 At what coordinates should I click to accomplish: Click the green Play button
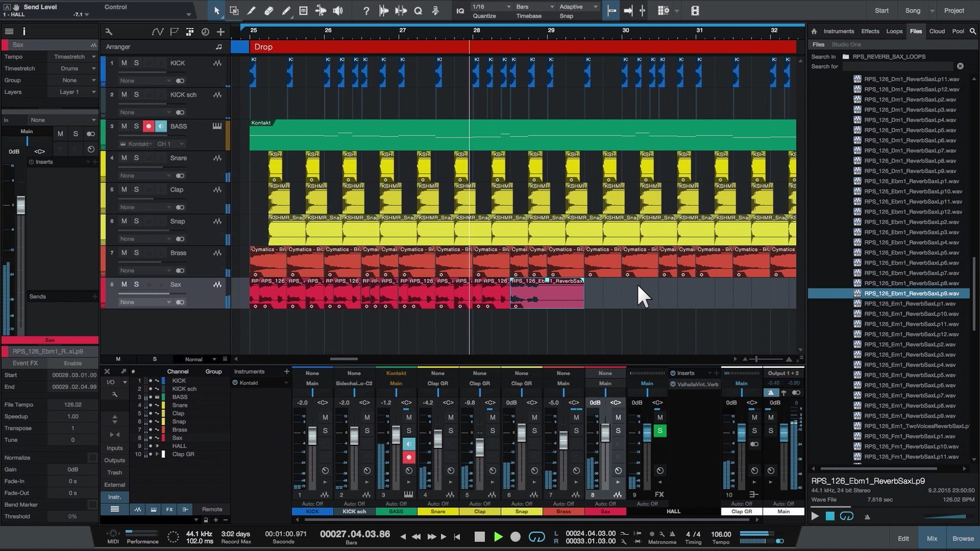[498, 536]
